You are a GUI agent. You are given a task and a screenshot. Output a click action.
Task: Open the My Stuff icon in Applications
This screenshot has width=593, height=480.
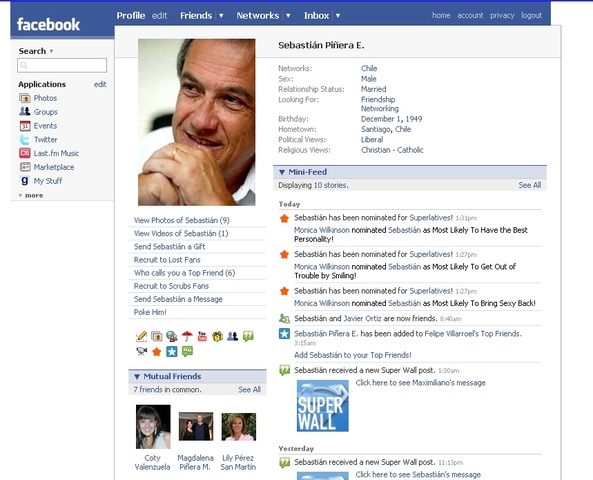pyautogui.click(x=25, y=181)
